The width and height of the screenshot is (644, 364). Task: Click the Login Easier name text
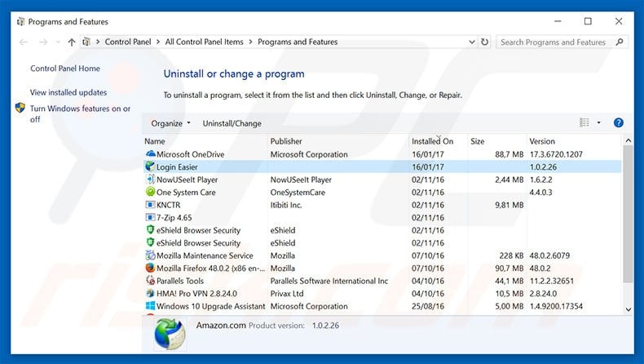177,166
